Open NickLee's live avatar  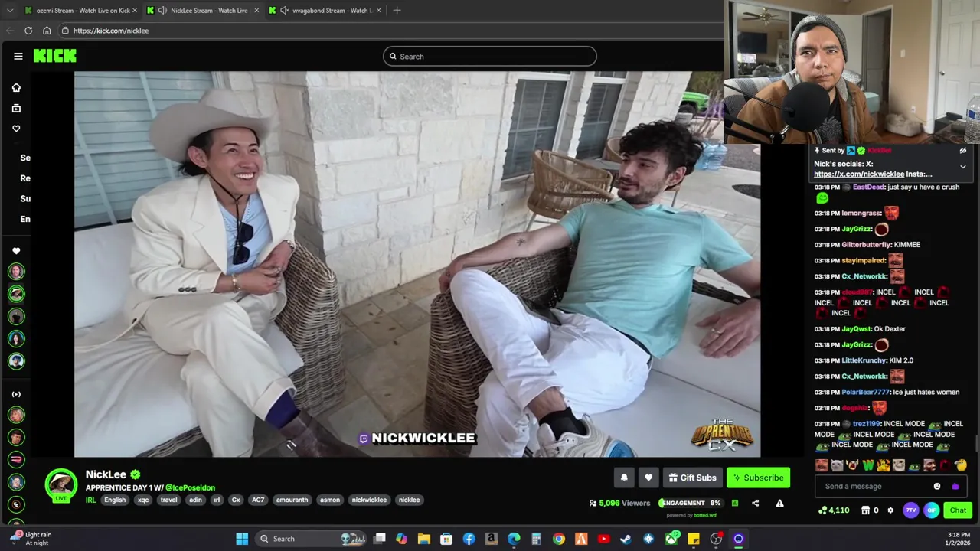pyautogui.click(x=61, y=485)
